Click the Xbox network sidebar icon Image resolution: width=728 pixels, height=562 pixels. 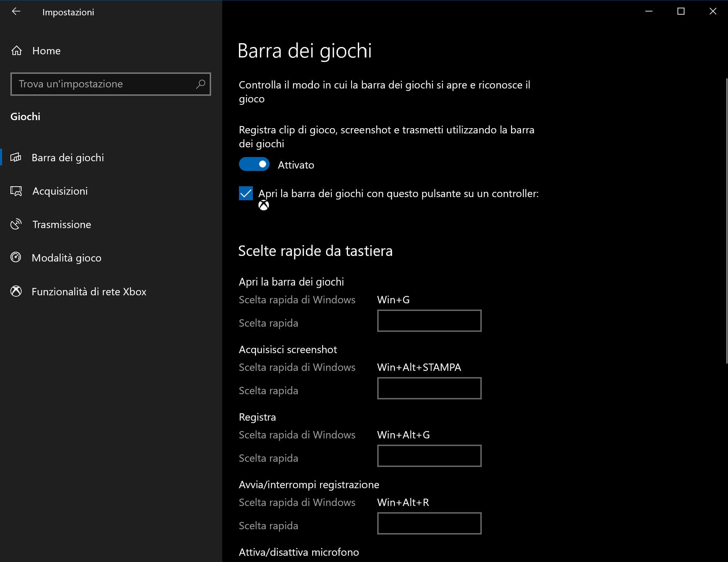click(16, 291)
